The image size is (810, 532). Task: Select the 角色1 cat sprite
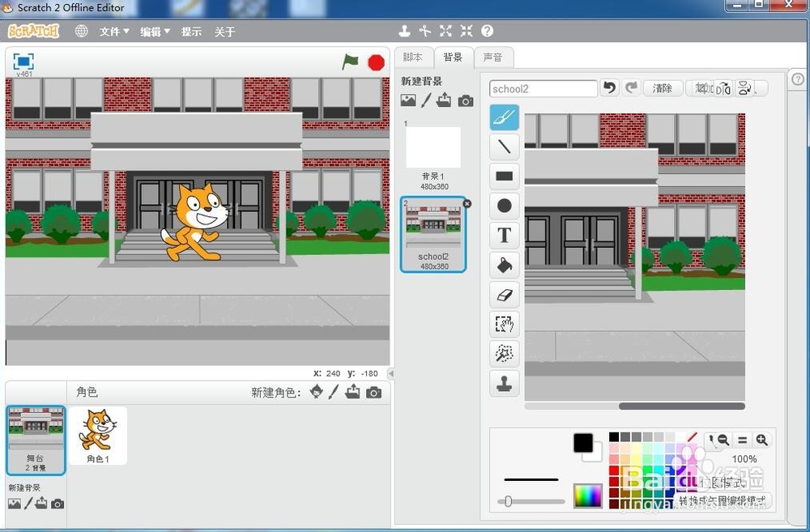98,436
